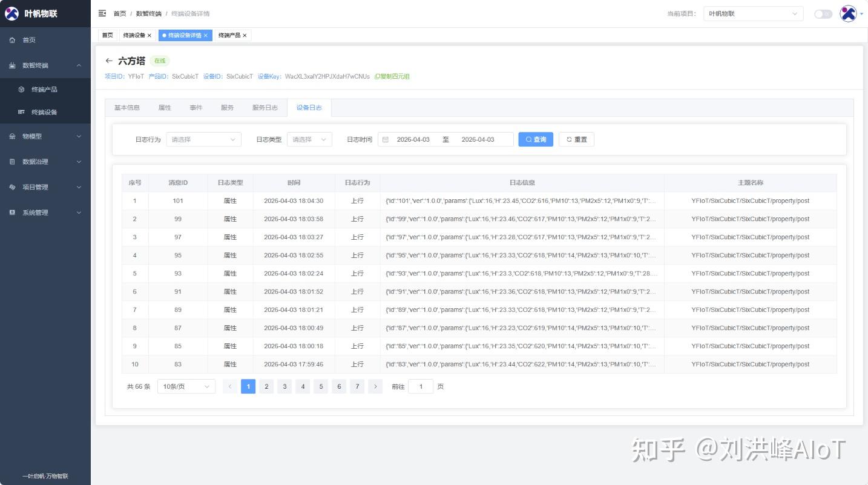Click the 首页 home icon in sidebar
The width and height of the screenshot is (868, 485).
pyautogui.click(x=12, y=40)
